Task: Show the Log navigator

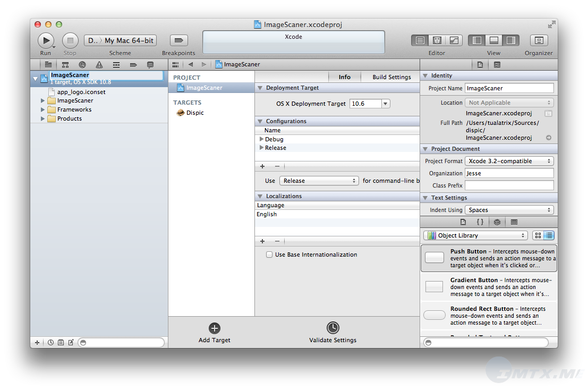Action: click(150, 64)
